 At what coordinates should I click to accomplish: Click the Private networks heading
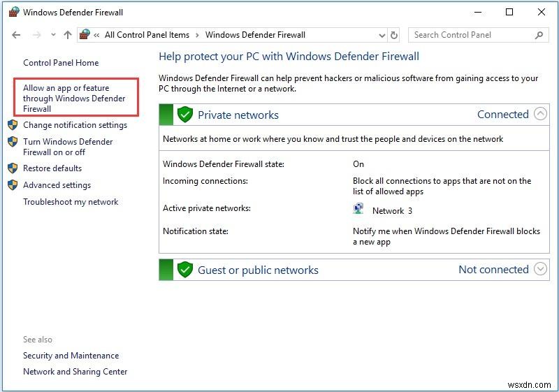pyautogui.click(x=238, y=115)
